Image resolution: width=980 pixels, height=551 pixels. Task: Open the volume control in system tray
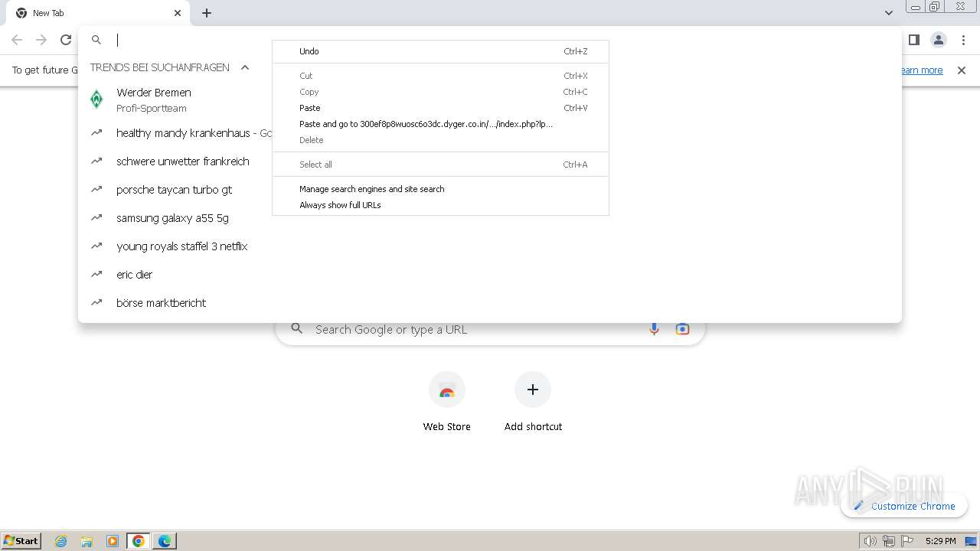[x=870, y=541]
